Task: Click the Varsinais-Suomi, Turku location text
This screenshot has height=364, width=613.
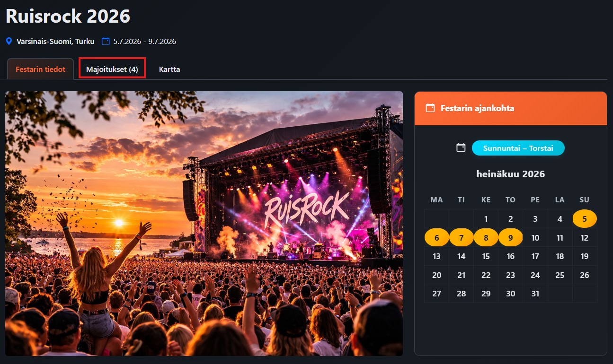Action: 55,42
